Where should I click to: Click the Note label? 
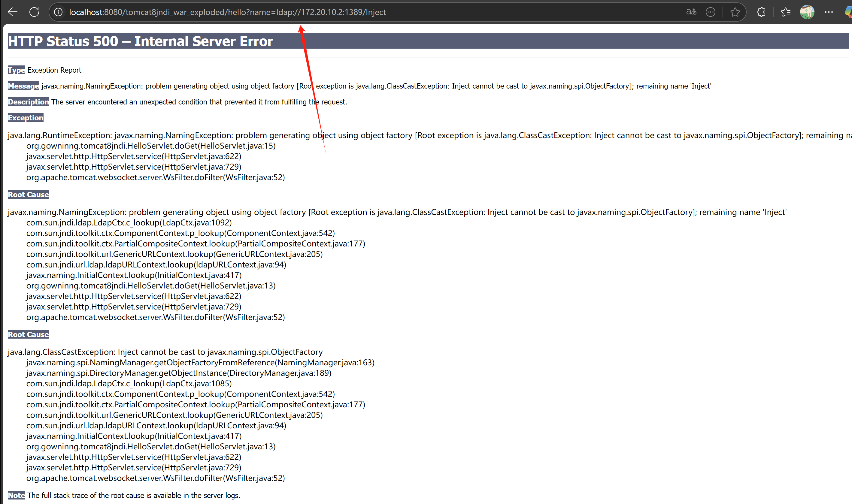[16, 496]
